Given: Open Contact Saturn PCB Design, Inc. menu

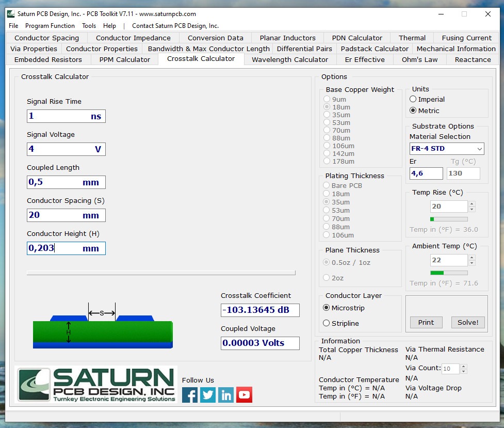Looking at the screenshot, I should coord(175,26).
